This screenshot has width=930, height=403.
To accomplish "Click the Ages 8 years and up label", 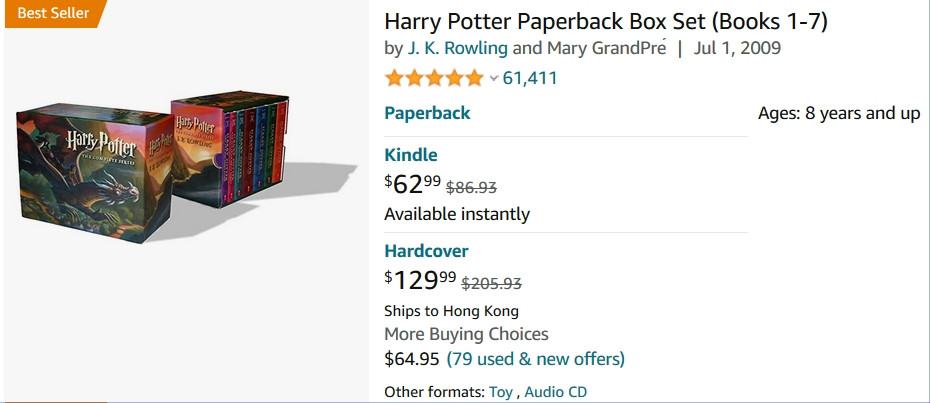I will tap(839, 113).
